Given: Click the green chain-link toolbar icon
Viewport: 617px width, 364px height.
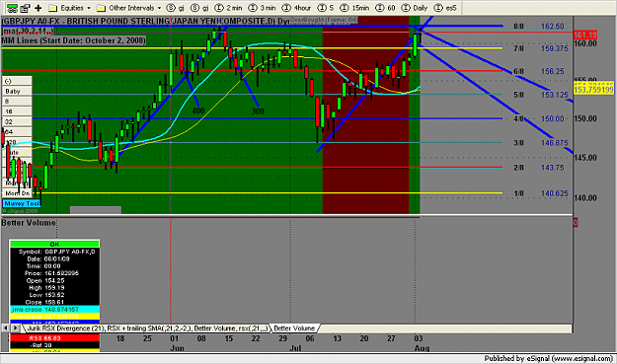Looking at the screenshot, I should click(x=12, y=8).
